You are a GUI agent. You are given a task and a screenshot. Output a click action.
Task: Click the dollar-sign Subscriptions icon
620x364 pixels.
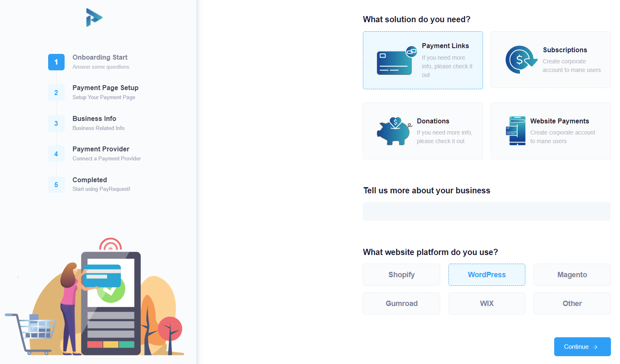(x=521, y=60)
